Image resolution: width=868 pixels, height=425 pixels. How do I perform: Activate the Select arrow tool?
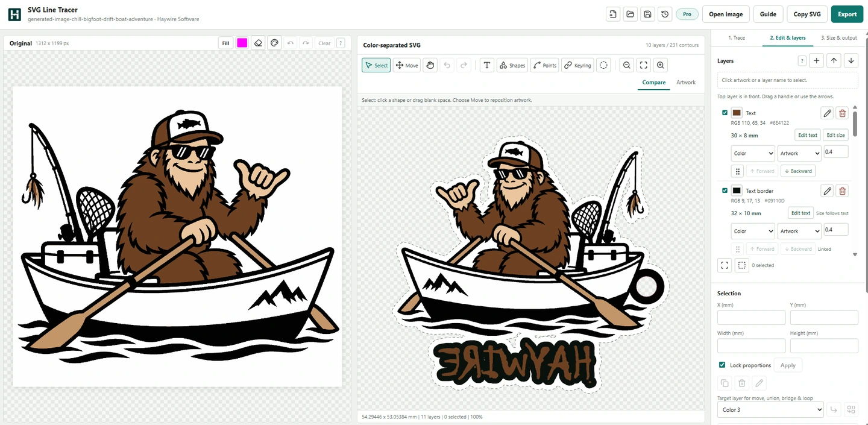(x=376, y=65)
